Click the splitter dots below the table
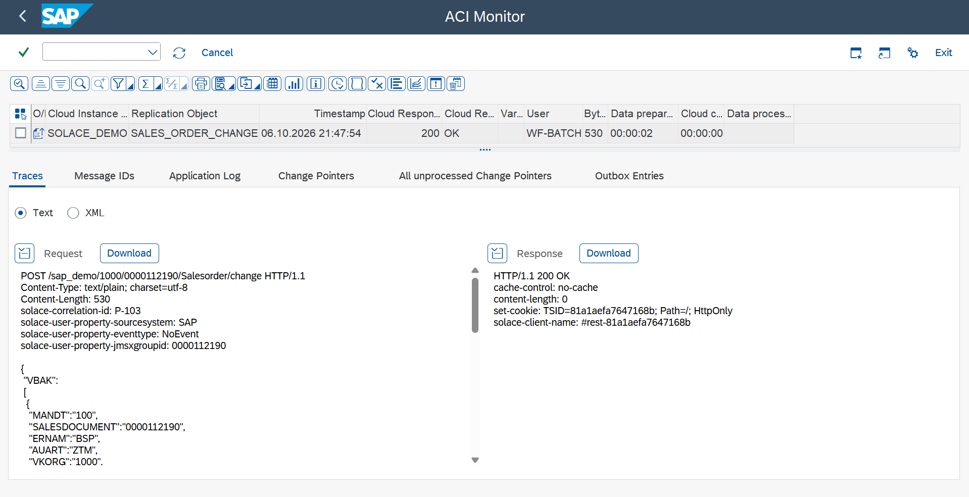 click(x=484, y=150)
